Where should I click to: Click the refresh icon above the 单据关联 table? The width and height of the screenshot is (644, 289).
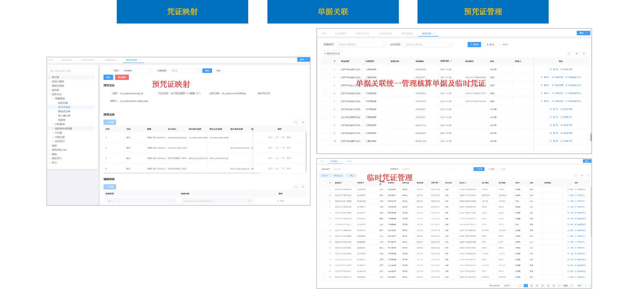click(x=569, y=53)
